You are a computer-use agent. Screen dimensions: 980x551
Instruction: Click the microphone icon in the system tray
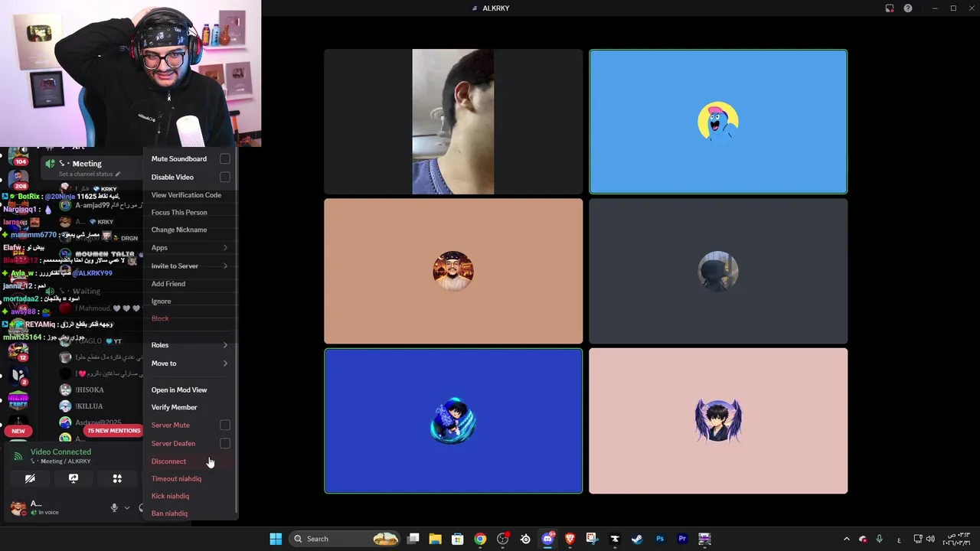[x=879, y=539]
